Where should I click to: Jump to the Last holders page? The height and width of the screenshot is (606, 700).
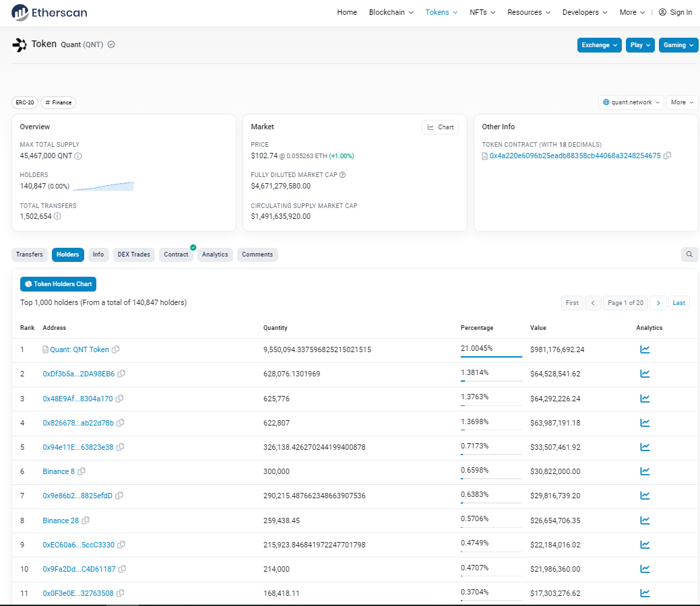[x=678, y=303]
